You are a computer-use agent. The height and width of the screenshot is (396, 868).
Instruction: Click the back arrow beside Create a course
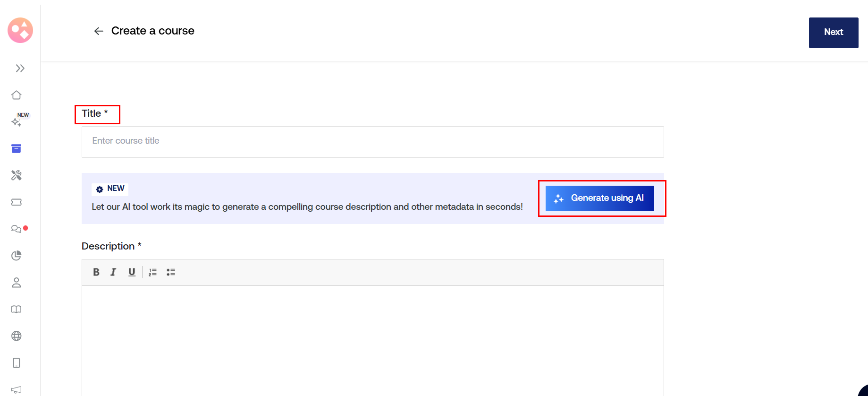99,31
